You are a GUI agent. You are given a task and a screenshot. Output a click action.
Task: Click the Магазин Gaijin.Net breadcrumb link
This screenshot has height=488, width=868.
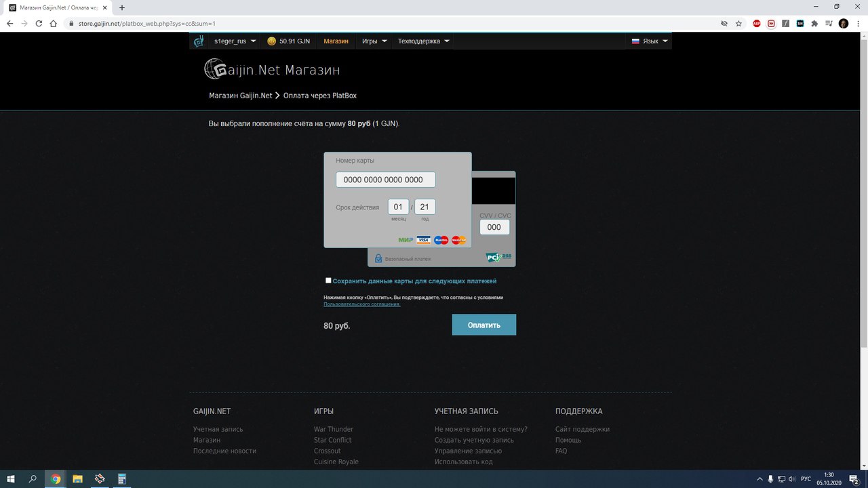point(240,96)
